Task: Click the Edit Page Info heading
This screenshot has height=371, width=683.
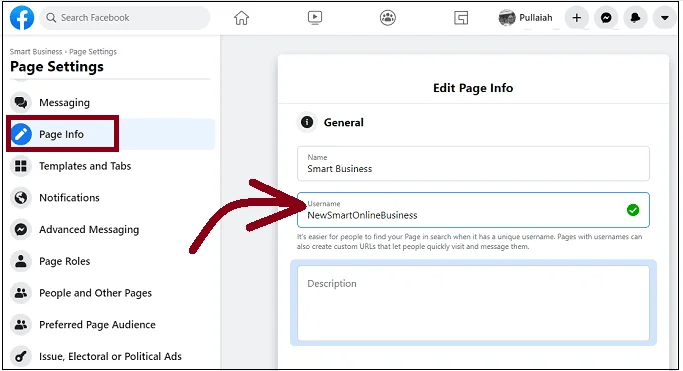Action: pos(473,88)
